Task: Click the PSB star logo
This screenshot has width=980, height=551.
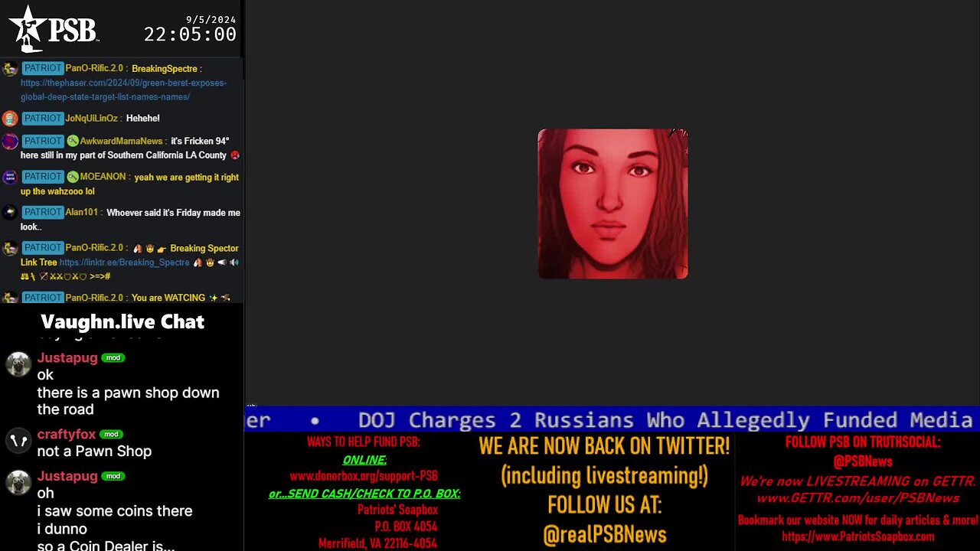Action: click(x=54, y=29)
